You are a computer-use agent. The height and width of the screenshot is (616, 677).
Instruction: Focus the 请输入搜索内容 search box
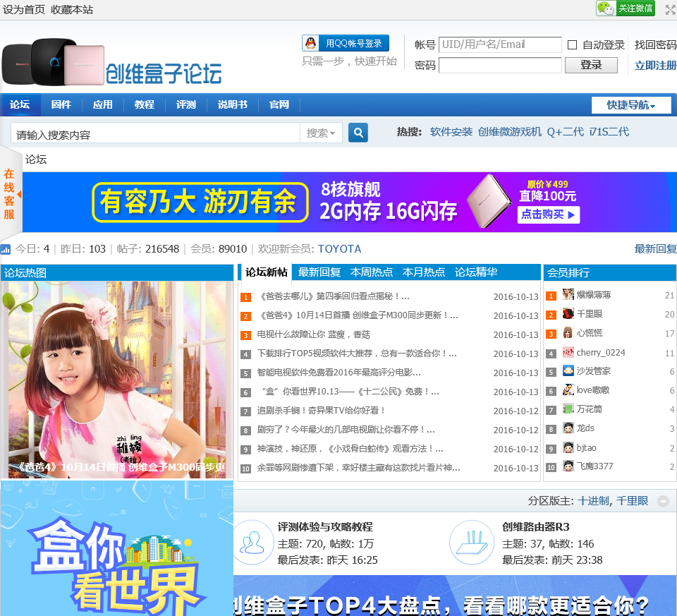coord(155,133)
